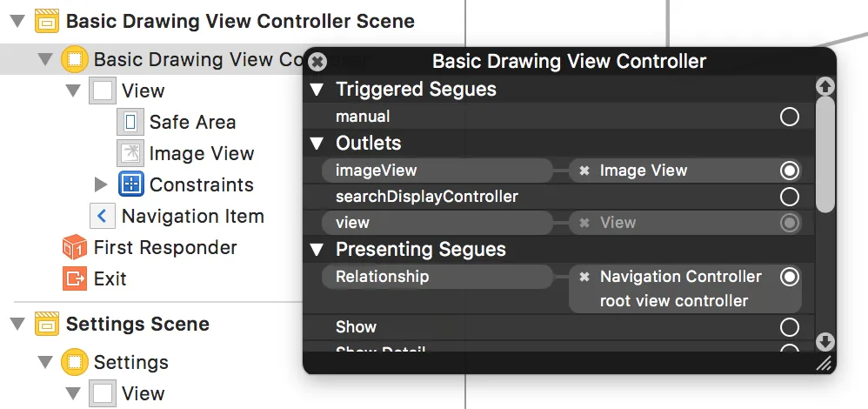Click the orange Exit icon
Screen dimensions: 868x409
click(75, 279)
